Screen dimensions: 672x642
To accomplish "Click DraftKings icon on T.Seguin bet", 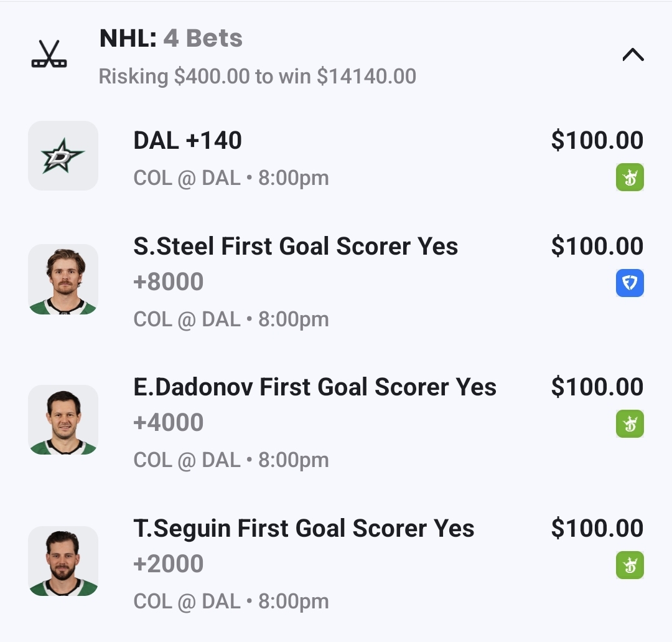I will click(x=630, y=565).
